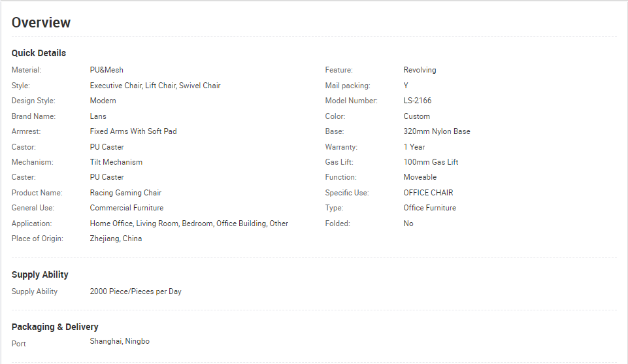Click the 320mm Nylon Base value
The image size is (628, 364).
pyautogui.click(x=437, y=131)
